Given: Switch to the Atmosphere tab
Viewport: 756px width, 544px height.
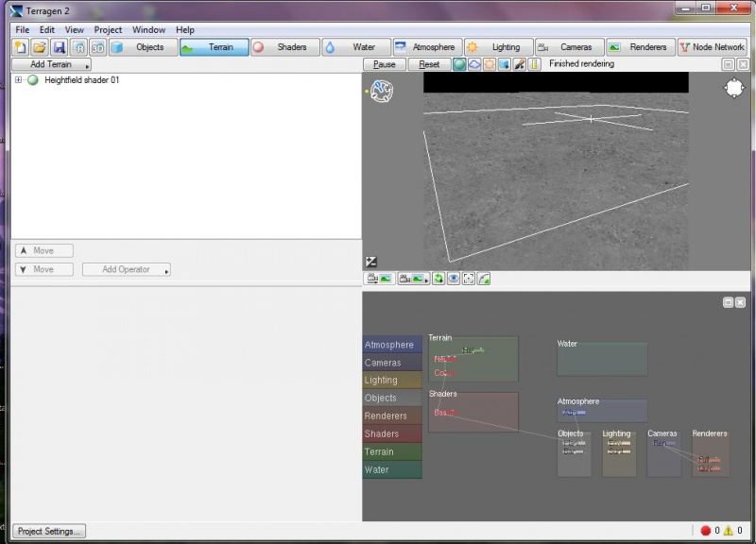Looking at the screenshot, I should click(425, 47).
